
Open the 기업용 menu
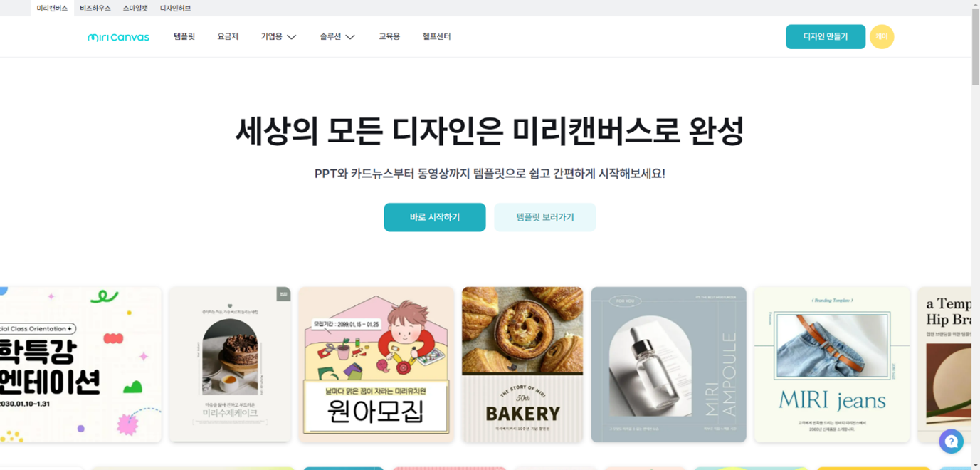271,37
